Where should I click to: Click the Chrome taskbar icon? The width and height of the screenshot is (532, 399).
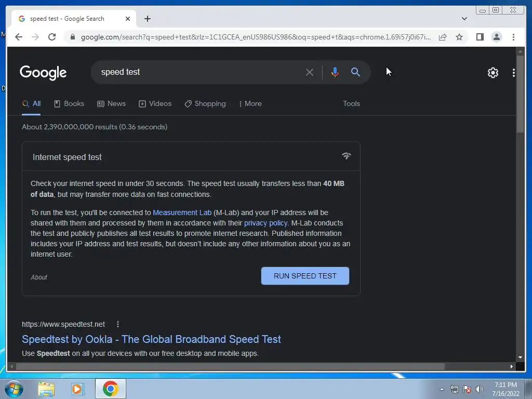point(111,389)
